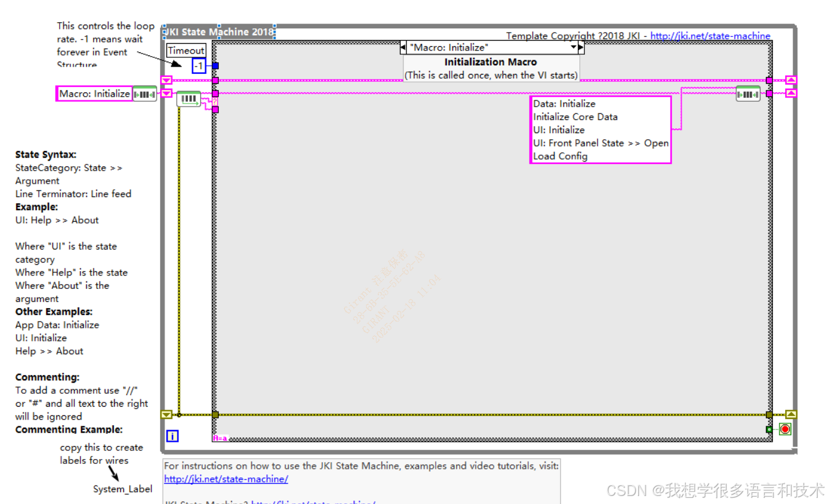
Task: Click the "State Syntax:" heading
Action: pos(46,155)
